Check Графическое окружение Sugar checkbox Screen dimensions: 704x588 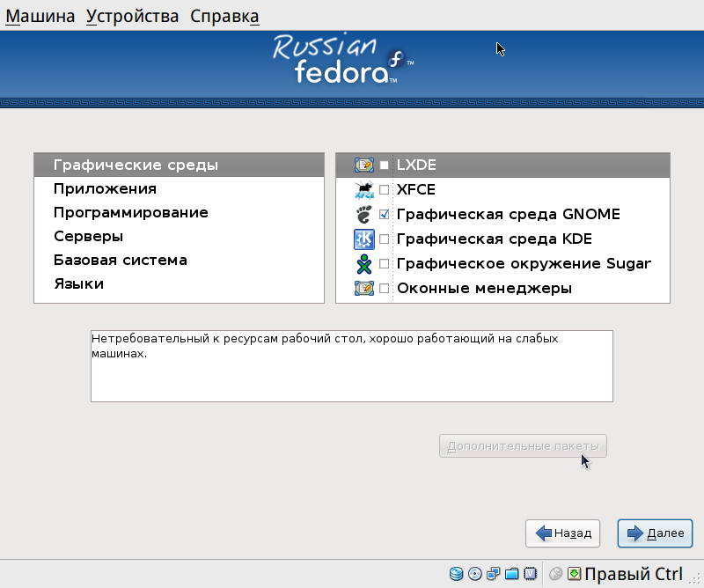tap(384, 264)
